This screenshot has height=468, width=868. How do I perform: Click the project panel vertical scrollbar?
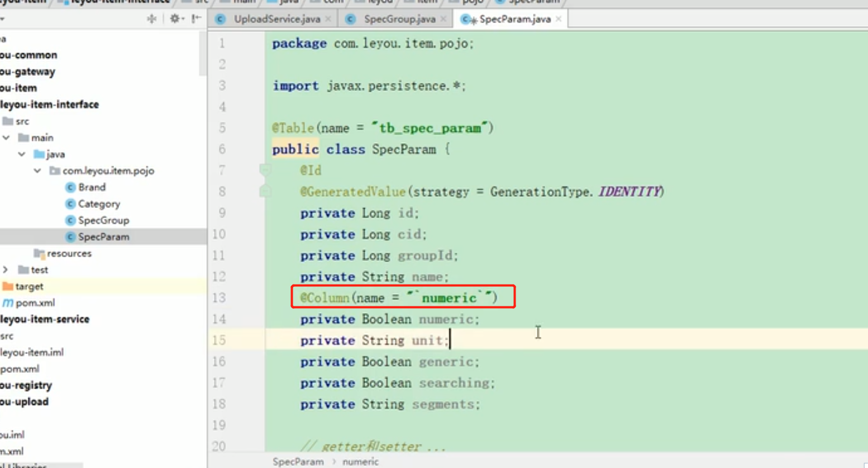(203, 53)
